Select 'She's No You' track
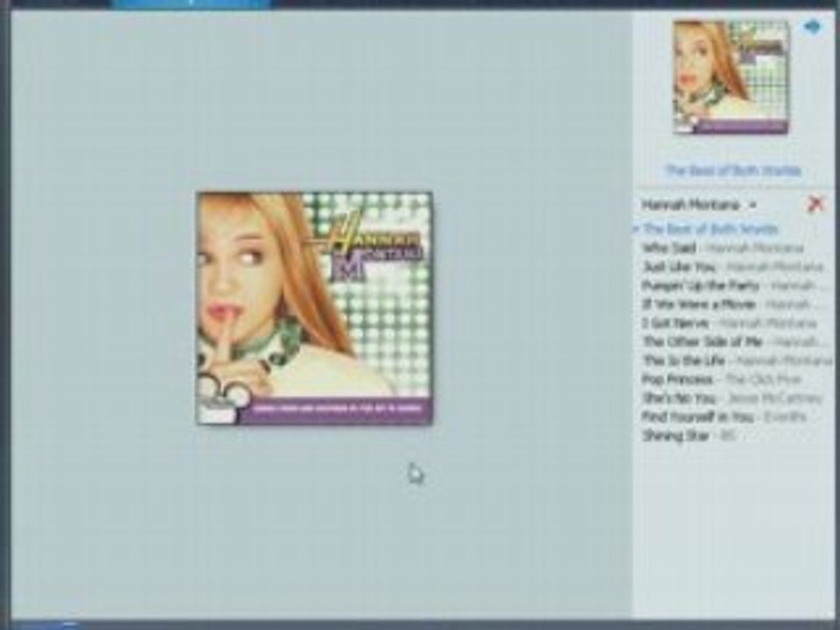The image size is (840, 630). (731, 398)
